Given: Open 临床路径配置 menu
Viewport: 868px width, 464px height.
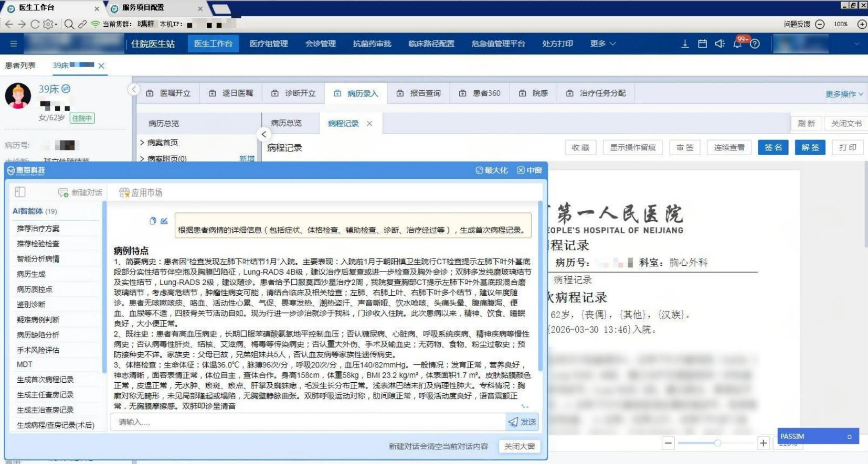Looking at the screenshot, I should [x=431, y=44].
